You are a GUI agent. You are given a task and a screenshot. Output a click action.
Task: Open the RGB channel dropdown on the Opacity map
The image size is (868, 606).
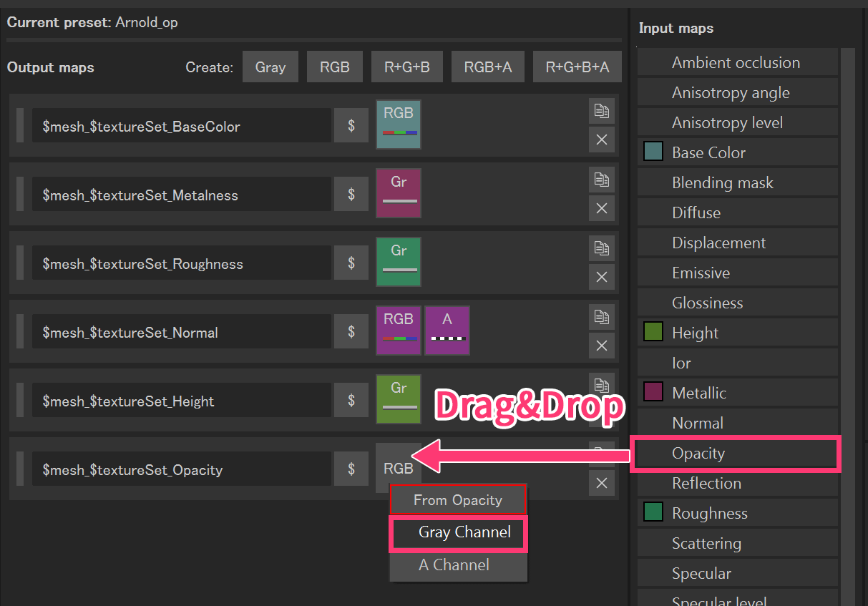(399, 469)
